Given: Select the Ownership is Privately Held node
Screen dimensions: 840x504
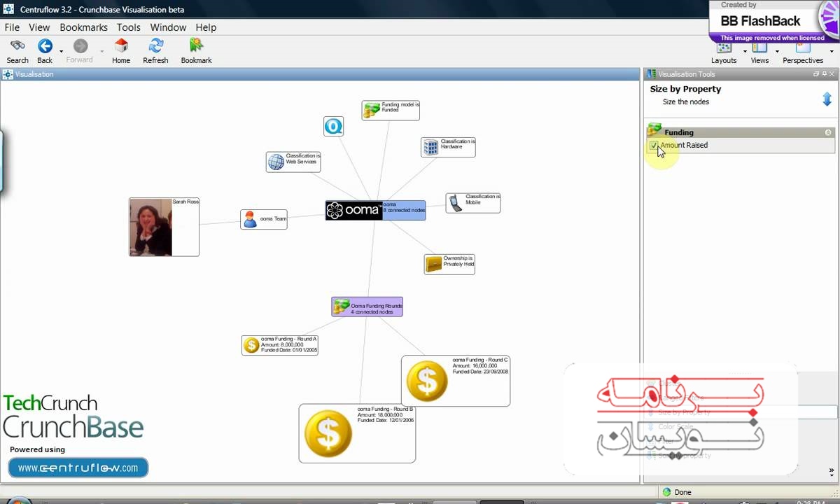Looking at the screenshot, I should 449,264.
